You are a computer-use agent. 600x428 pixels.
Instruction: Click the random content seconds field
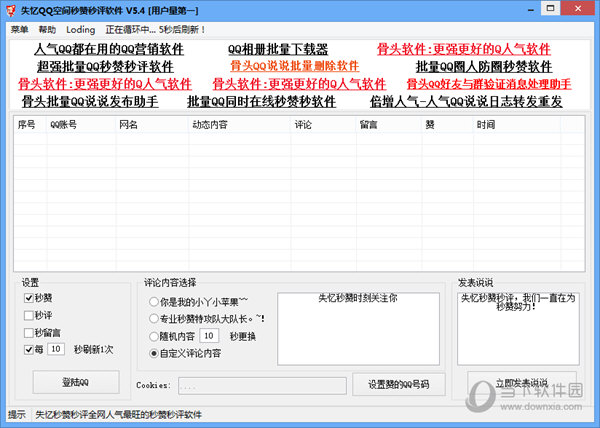(209, 336)
